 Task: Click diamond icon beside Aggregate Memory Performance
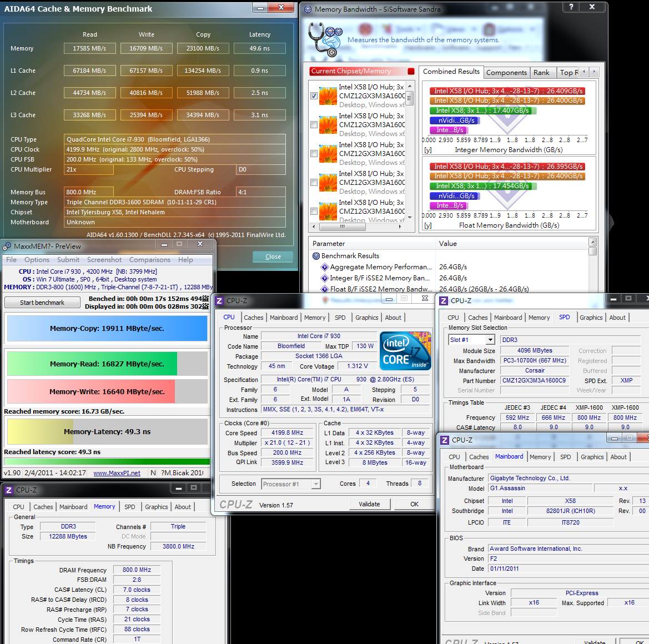324,267
